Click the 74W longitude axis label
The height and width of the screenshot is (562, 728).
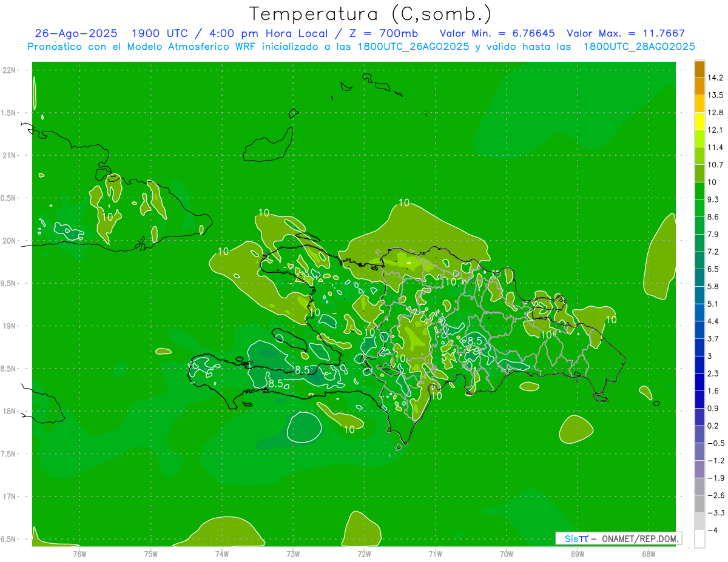click(x=222, y=554)
